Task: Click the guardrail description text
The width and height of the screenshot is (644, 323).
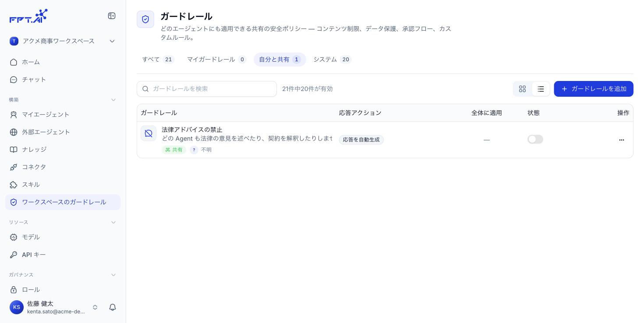Action: point(247,138)
